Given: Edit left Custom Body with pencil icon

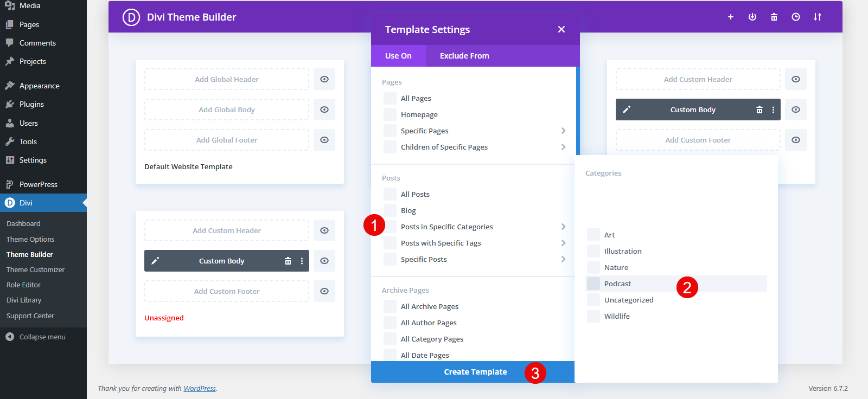Looking at the screenshot, I should click(x=155, y=261).
